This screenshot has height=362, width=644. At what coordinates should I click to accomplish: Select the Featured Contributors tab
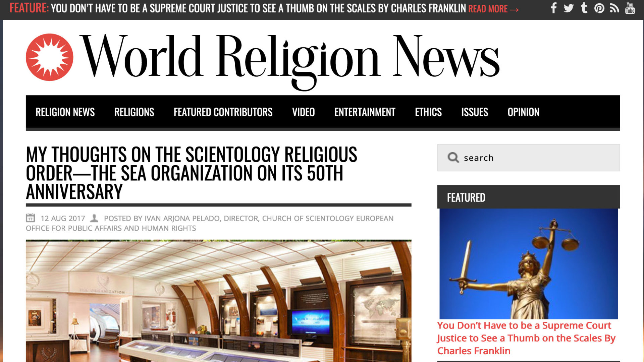(x=223, y=112)
